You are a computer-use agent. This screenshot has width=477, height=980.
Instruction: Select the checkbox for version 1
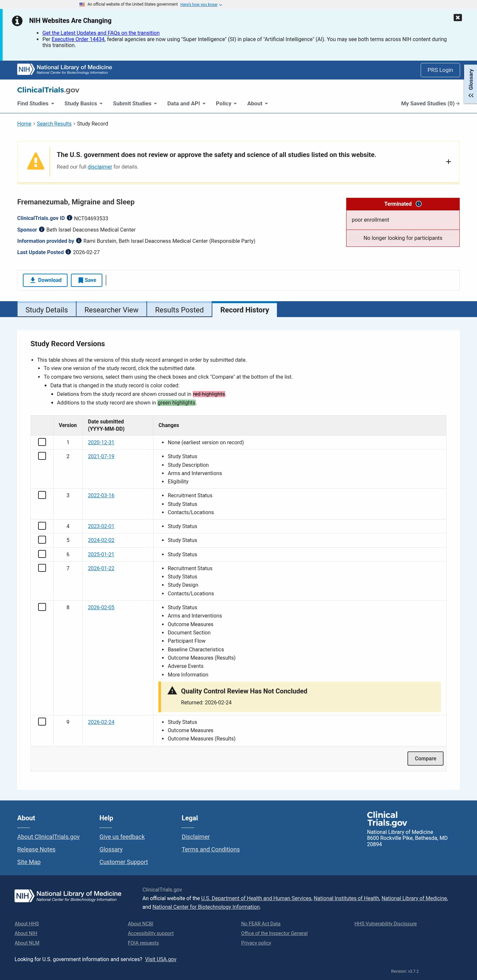tap(42, 442)
